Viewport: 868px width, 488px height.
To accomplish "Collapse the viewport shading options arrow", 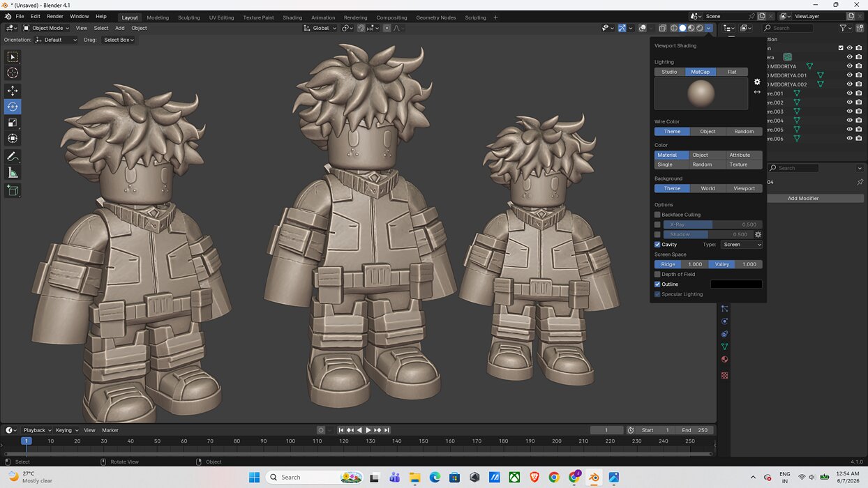I will (x=709, y=28).
